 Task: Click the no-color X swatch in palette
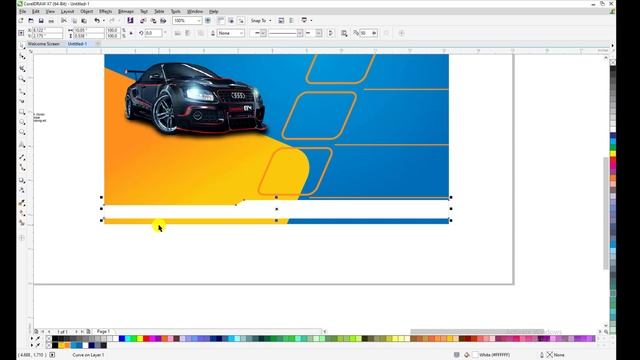[x=49, y=338]
